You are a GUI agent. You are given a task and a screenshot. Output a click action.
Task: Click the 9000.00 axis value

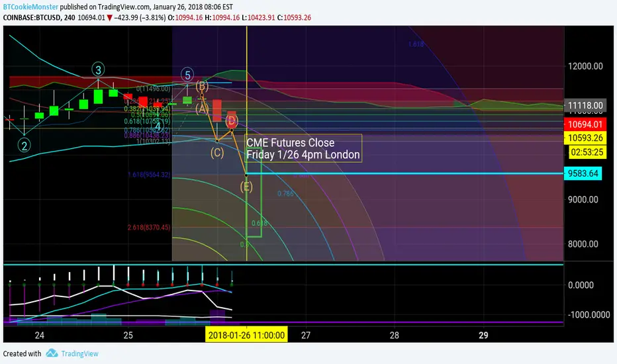coord(583,199)
